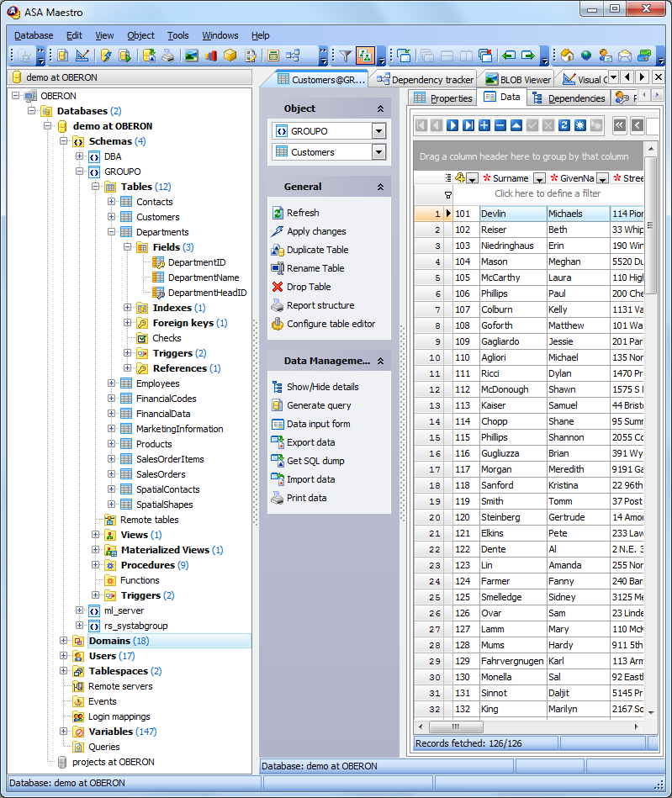
Task: Click the refresh data button in navigator
Action: [564, 125]
